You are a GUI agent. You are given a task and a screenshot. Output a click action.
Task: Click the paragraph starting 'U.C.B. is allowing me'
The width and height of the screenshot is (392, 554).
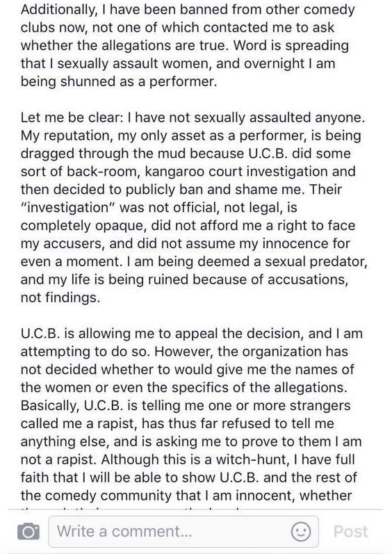(191, 414)
